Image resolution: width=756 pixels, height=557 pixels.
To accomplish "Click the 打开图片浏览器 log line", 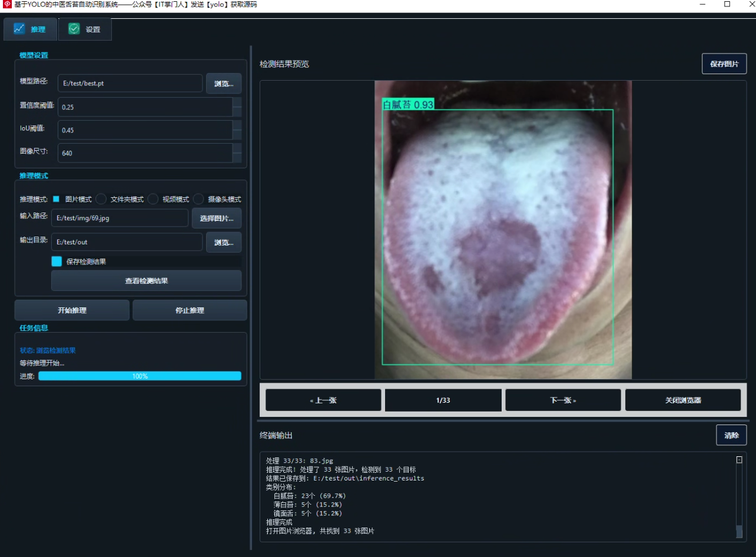I will [x=320, y=531].
